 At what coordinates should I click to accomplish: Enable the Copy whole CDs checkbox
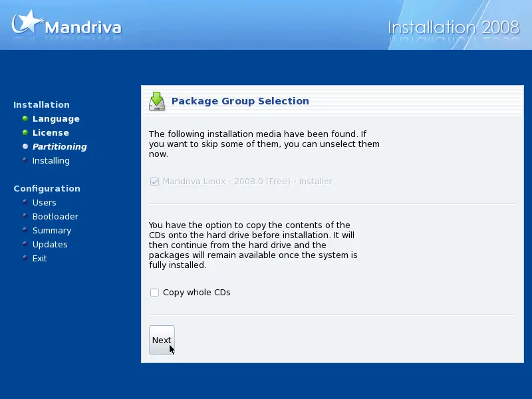pyautogui.click(x=154, y=293)
